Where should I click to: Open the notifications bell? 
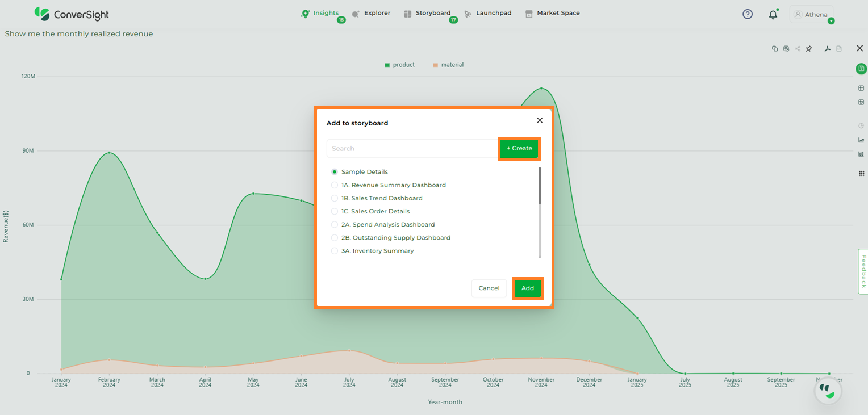click(773, 15)
